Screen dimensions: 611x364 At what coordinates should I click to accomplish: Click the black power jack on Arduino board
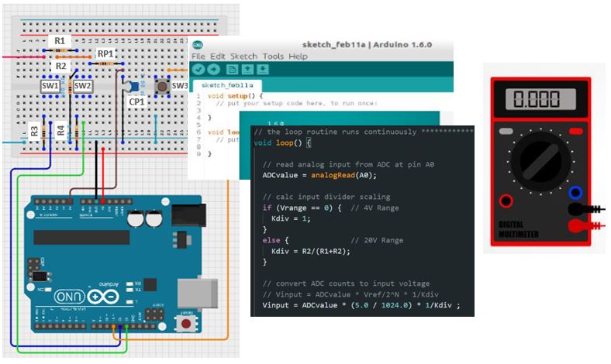[188, 215]
